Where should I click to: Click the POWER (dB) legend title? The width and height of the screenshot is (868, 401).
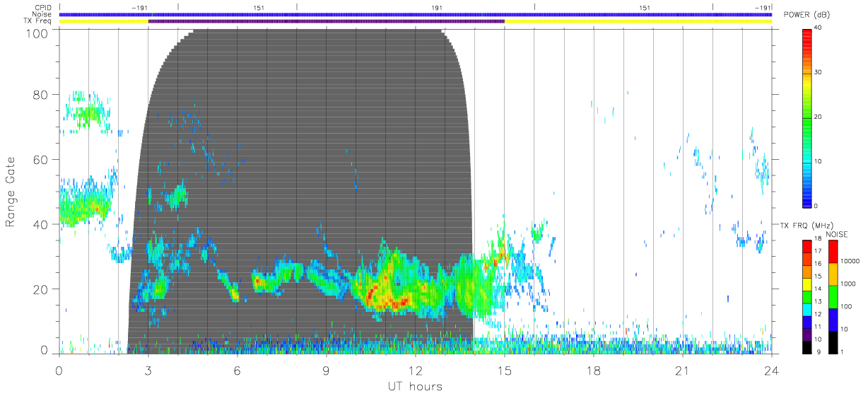(807, 15)
